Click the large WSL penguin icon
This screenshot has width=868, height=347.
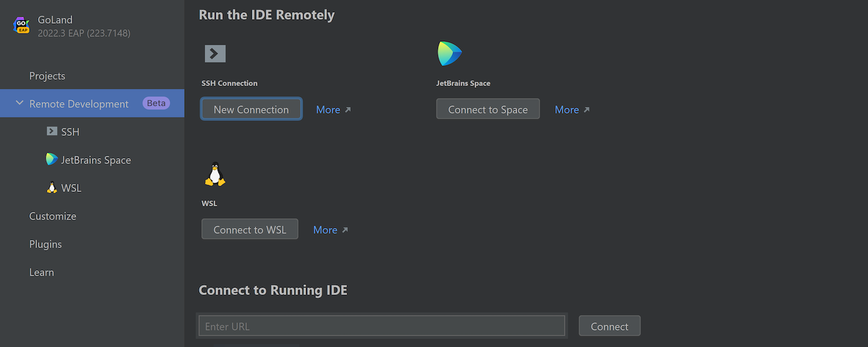pyautogui.click(x=215, y=173)
